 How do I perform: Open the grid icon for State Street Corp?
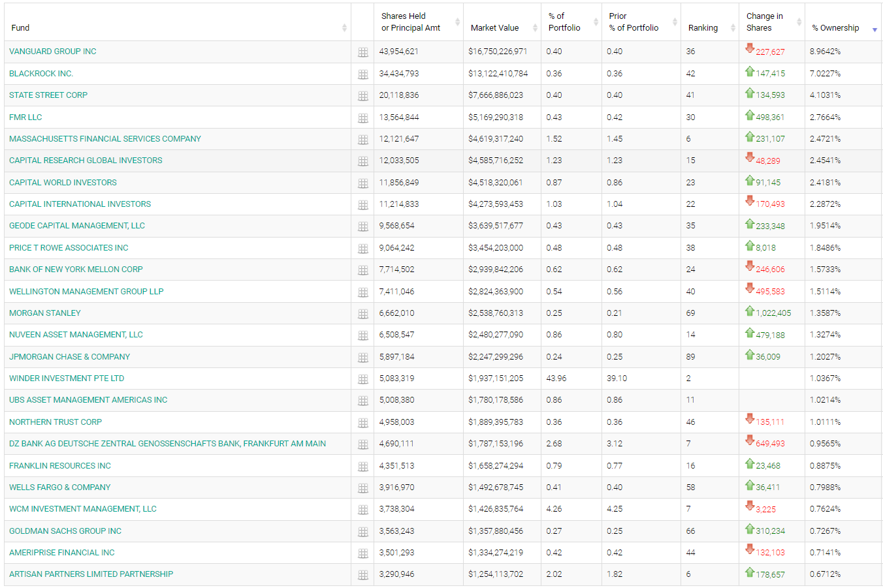(363, 96)
